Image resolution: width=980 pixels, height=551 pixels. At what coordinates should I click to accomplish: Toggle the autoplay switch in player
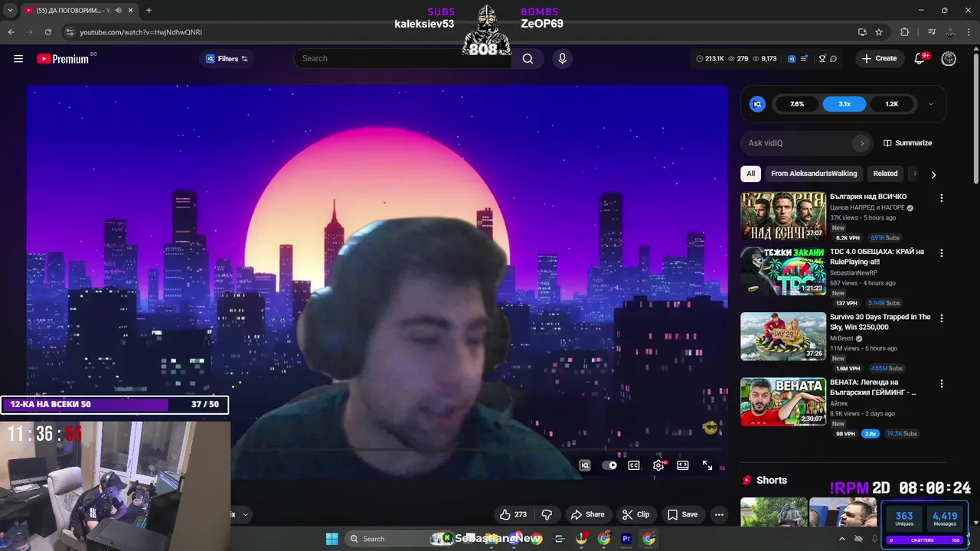pyautogui.click(x=609, y=465)
